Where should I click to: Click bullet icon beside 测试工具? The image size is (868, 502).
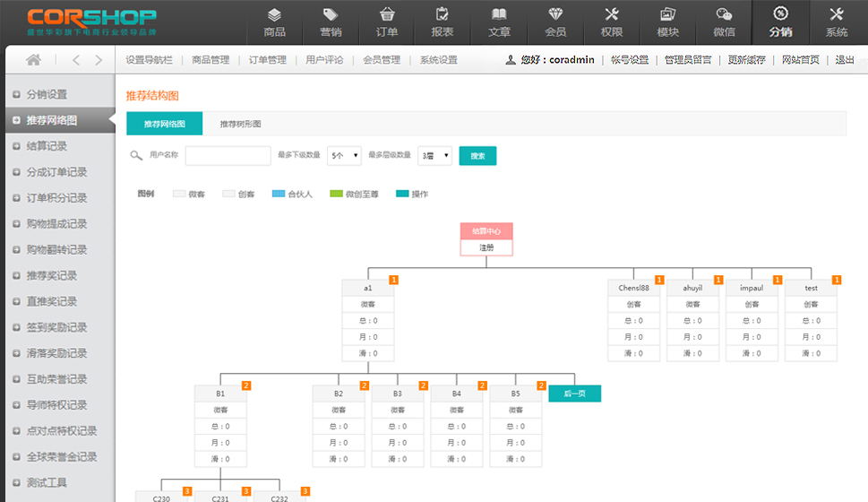[x=16, y=482]
